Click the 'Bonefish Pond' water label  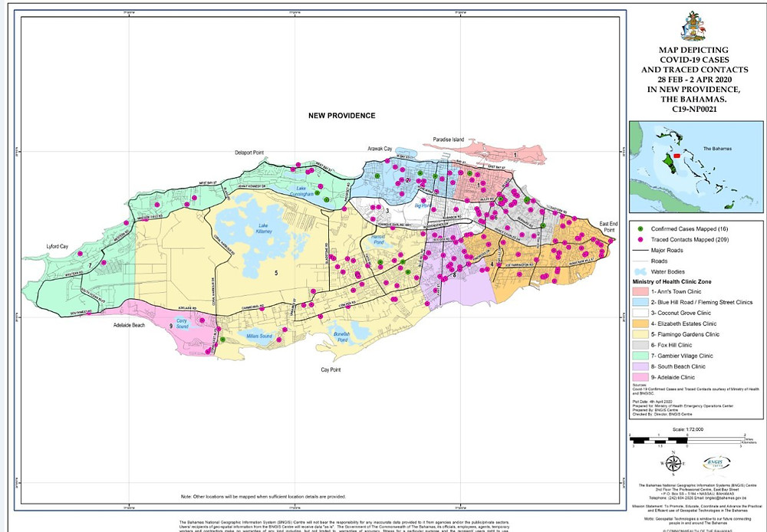[x=342, y=337]
